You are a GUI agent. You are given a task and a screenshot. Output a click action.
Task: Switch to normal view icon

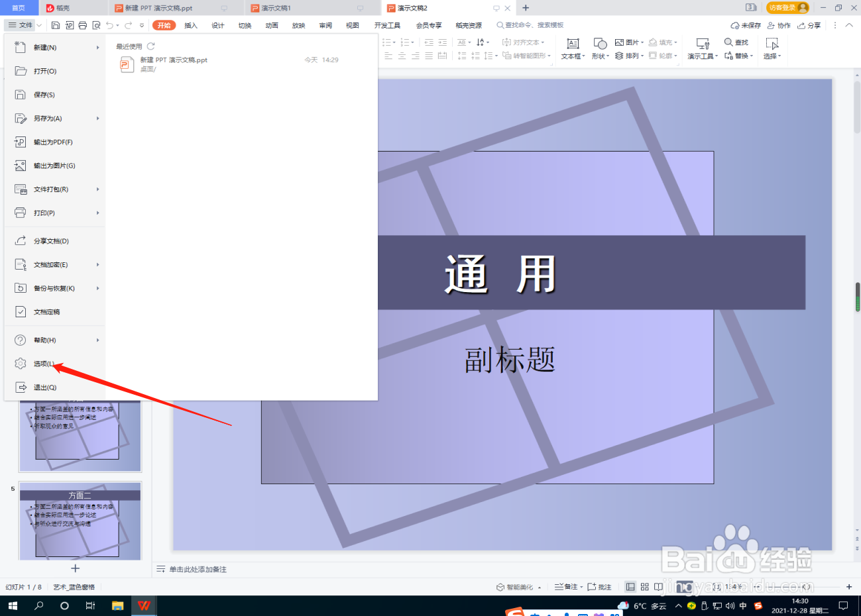tap(630, 587)
